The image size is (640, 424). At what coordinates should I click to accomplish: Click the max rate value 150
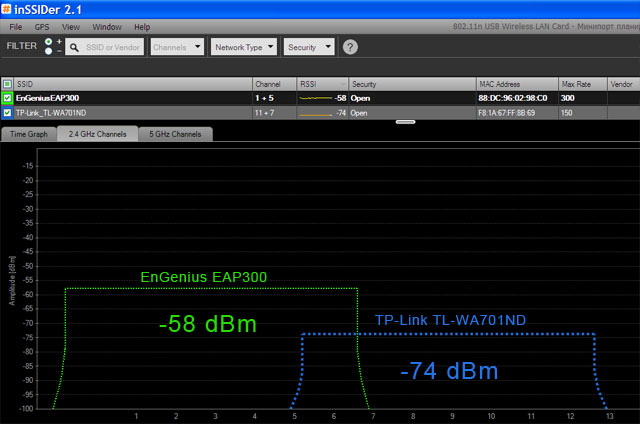click(567, 113)
